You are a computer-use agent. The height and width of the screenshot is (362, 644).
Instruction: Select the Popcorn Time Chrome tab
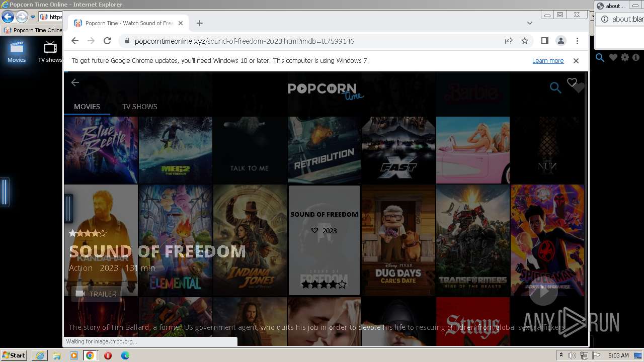point(128,23)
